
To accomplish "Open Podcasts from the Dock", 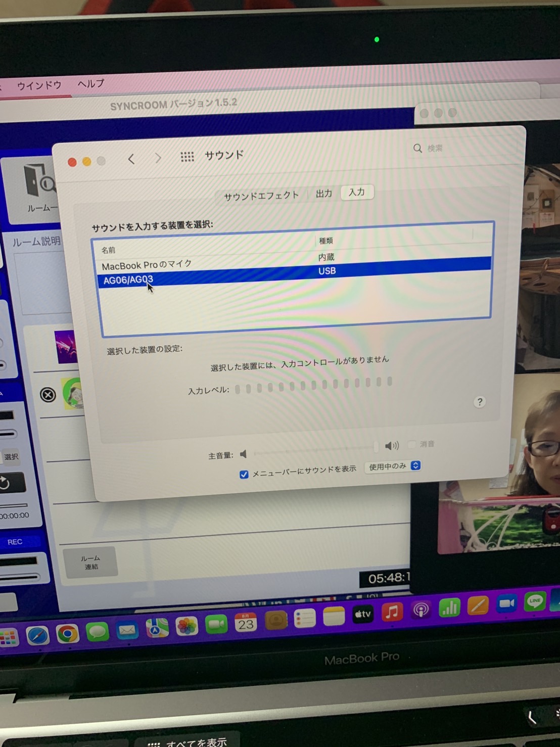I will pos(421,610).
